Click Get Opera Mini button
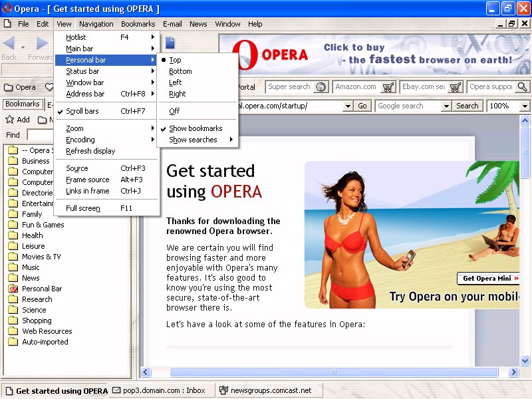 coord(489,278)
